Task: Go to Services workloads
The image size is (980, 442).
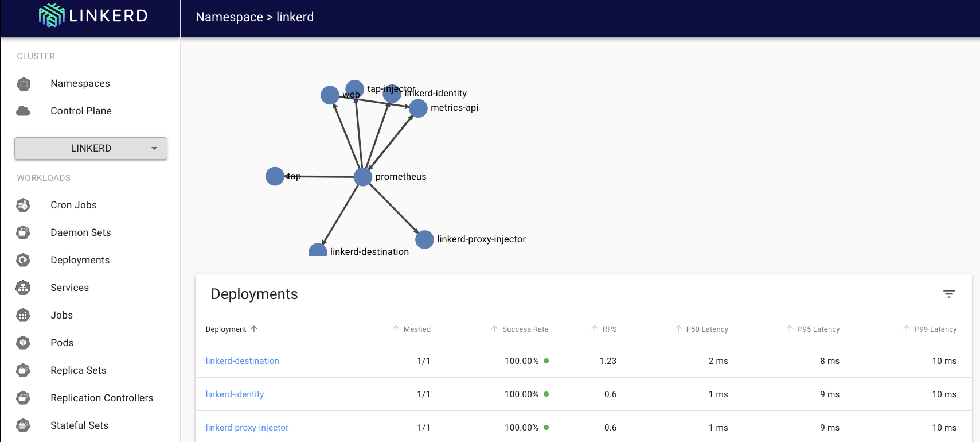Action: pyautogui.click(x=69, y=288)
